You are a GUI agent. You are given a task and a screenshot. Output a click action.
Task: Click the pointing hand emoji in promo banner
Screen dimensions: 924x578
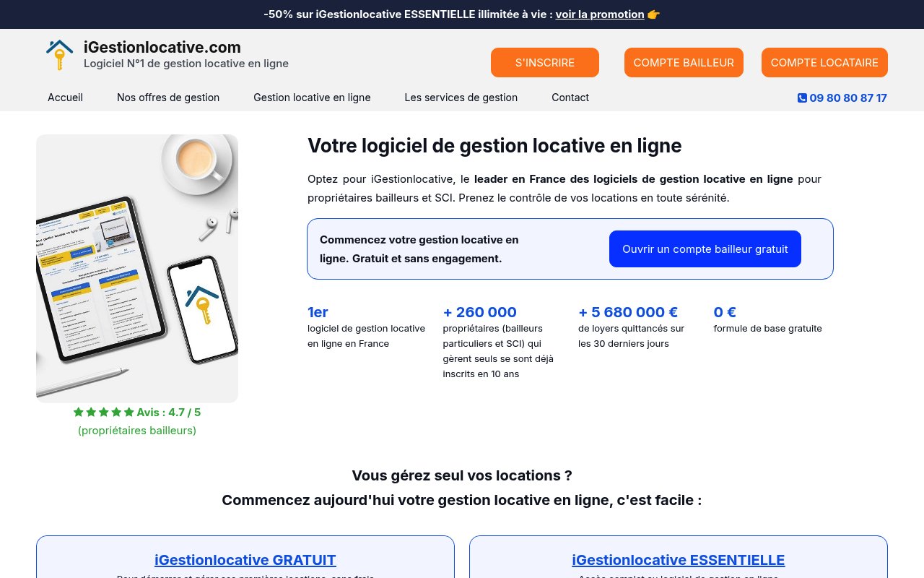(x=653, y=14)
